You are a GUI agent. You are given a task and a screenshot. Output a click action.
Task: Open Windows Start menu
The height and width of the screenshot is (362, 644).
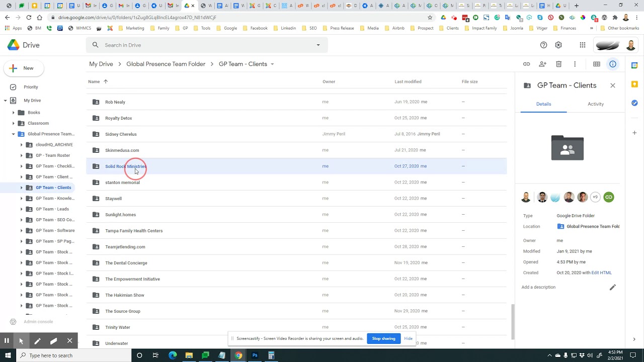pos(8,355)
